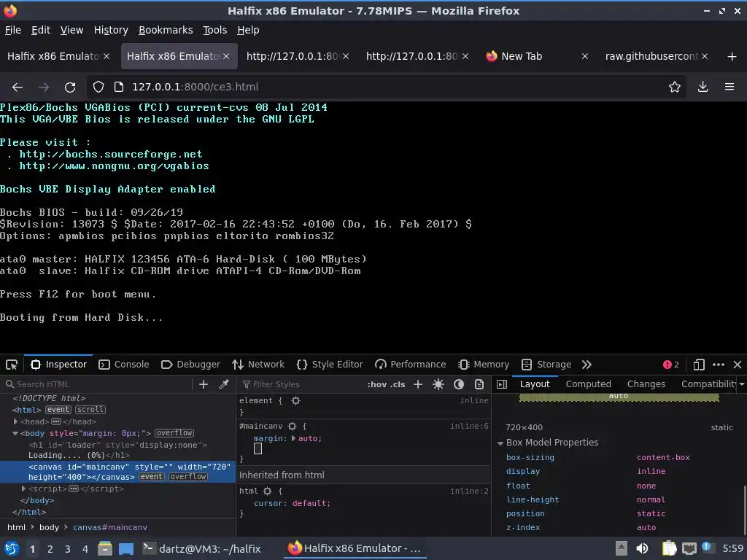The image size is (747, 560).
Task: Select the Compatibility sidebar tab
Action: tap(708, 384)
